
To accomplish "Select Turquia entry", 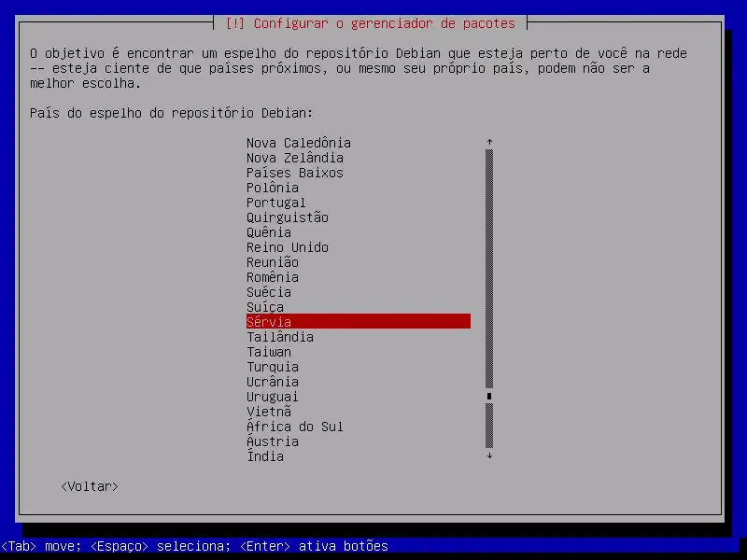I will 272,367.
